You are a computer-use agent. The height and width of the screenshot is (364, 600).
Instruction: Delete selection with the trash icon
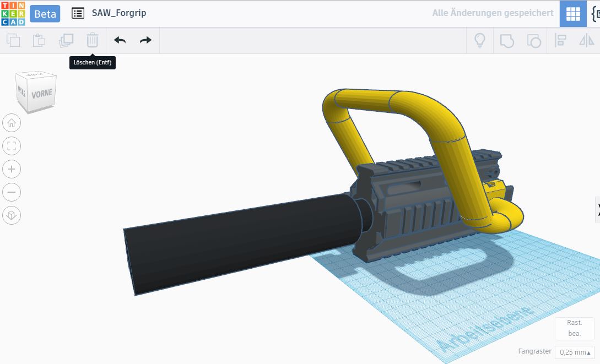[92, 40]
